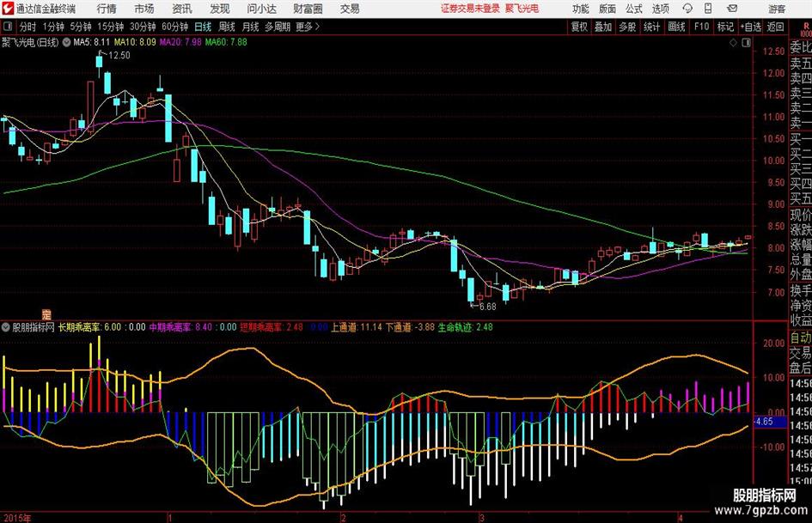This screenshot has width=812, height=523.
Task: Open the 资讯 menu
Action: tap(182, 9)
